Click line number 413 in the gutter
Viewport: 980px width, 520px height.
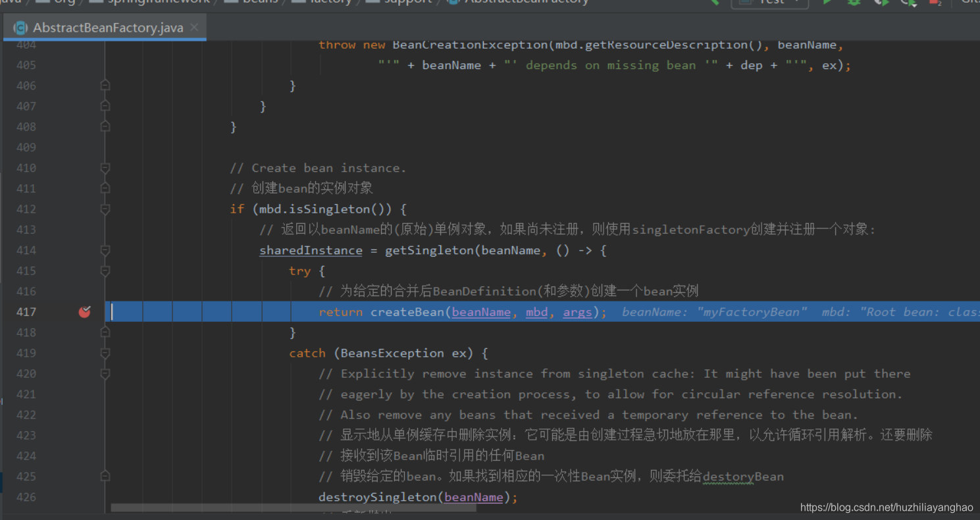coord(26,230)
